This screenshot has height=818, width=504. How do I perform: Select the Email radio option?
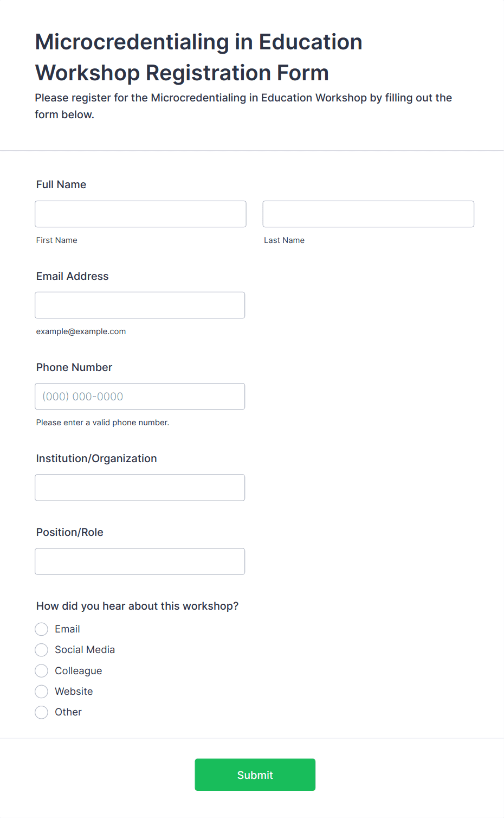click(42, 629)
